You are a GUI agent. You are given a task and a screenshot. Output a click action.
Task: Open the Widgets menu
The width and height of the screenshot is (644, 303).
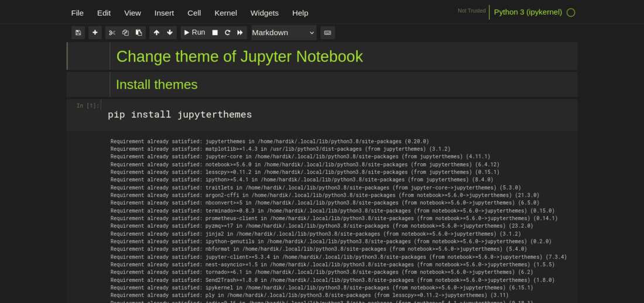coord(265,13)
